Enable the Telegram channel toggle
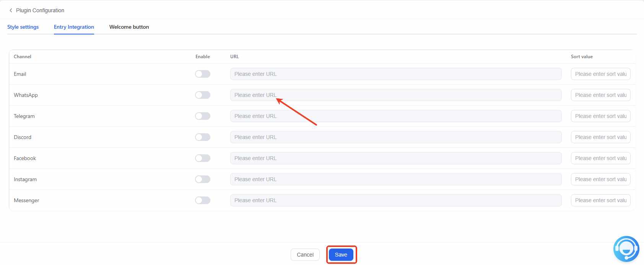Screen dimensions: 644x265 click(x=203, y=116)
